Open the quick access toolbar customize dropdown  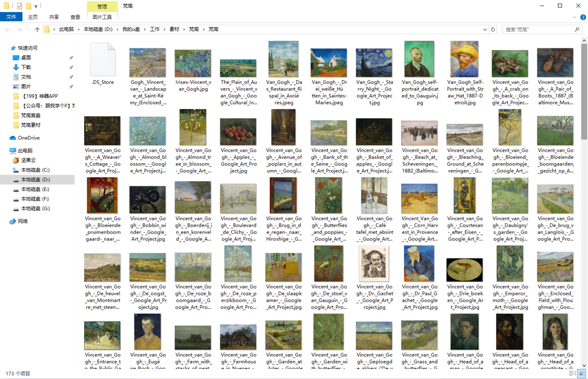coord(36,6)
